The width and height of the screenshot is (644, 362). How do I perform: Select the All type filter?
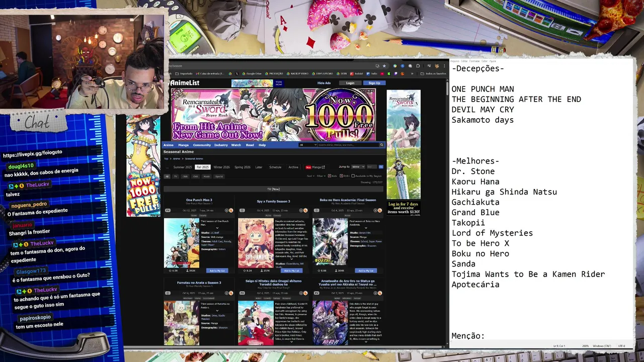[167, 176]
